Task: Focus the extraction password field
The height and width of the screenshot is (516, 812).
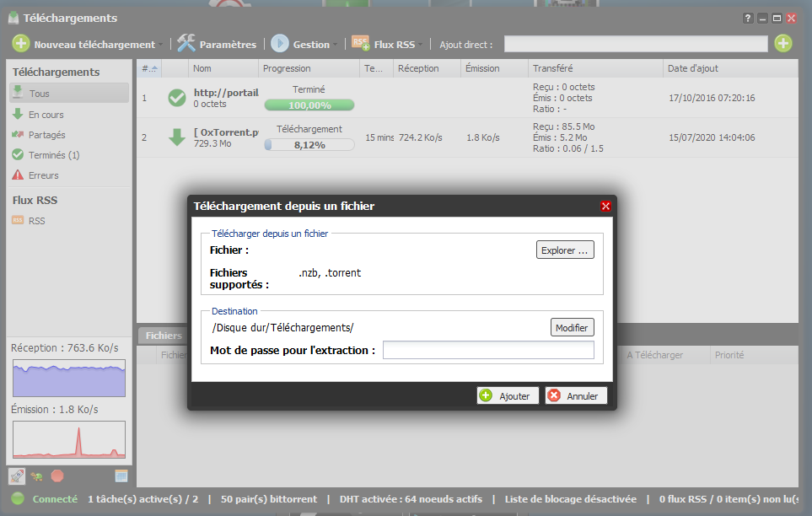Action: (488, 350)
